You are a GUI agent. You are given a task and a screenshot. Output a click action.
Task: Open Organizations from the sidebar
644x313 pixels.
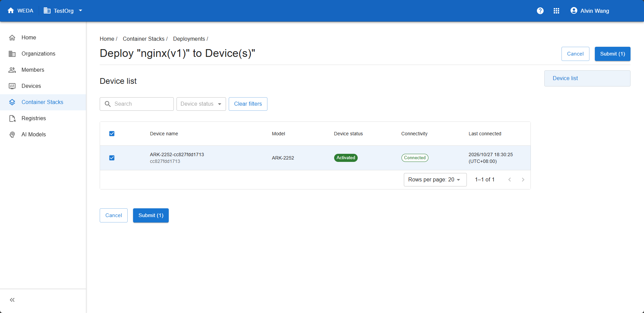click(x=43, y=54)
